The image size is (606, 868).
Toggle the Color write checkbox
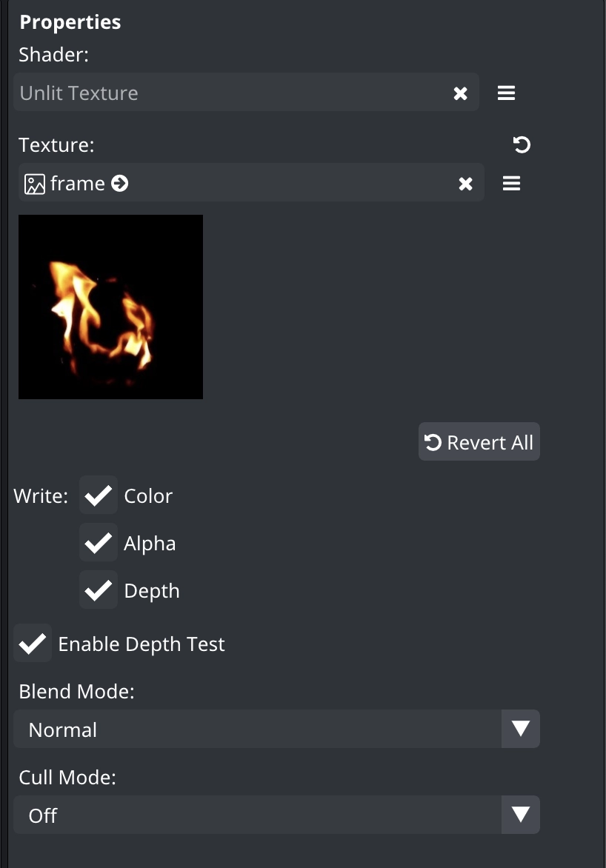pyautogui.click(x=98, y=495)
